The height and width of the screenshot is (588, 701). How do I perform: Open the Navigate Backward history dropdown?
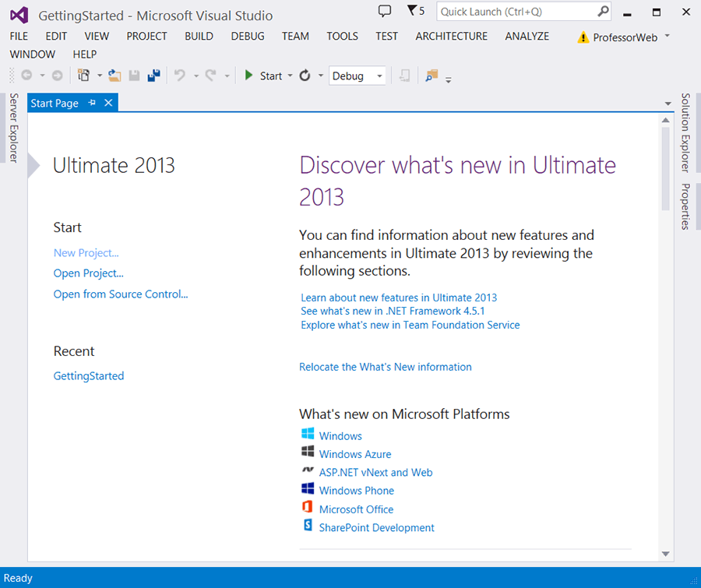click(x=42, y=76)
